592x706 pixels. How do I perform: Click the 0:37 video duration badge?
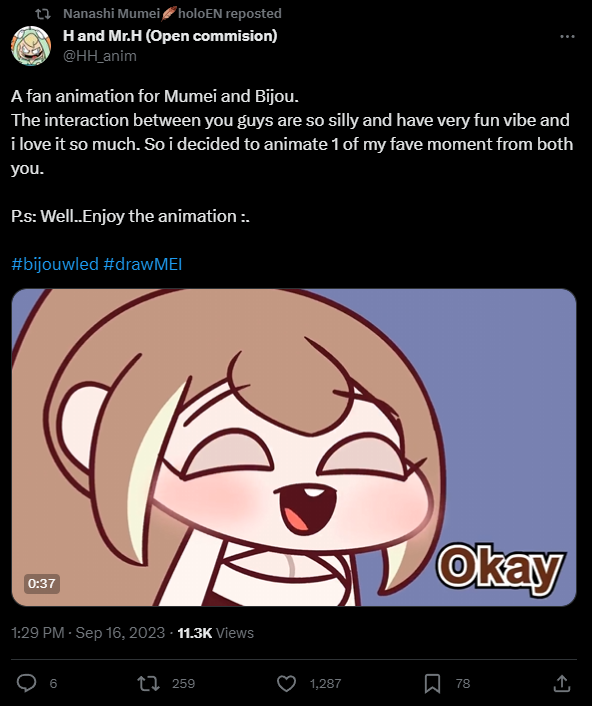(x=41, y=584)
